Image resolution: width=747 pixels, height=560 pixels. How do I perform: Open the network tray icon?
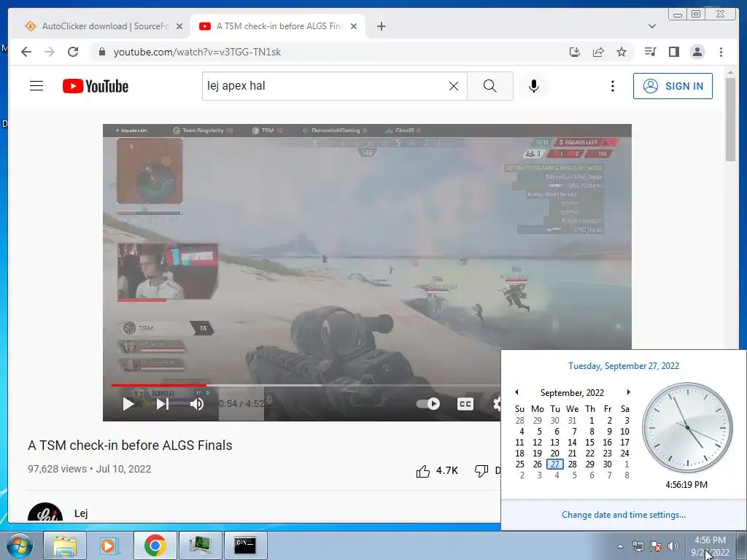(638, 546)
